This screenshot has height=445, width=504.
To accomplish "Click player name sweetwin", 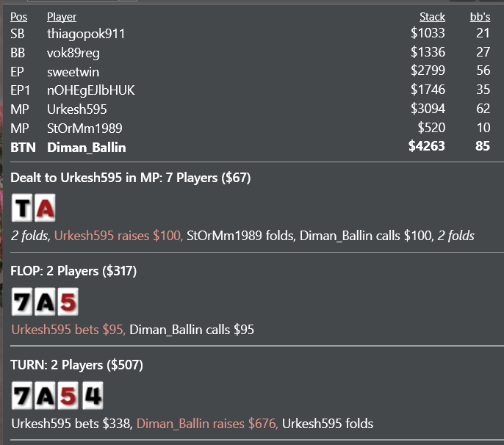I will tap(73, 72).
